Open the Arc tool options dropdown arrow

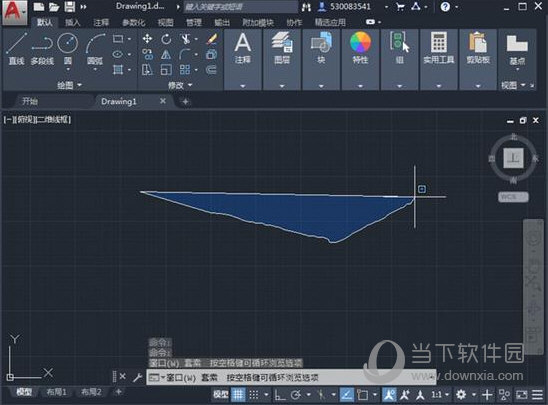tap(95, 70)
